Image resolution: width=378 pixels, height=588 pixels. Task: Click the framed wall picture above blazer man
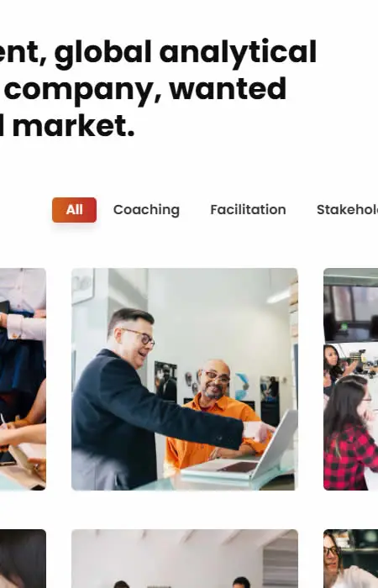pyautogui.click(x=83, y=286)
